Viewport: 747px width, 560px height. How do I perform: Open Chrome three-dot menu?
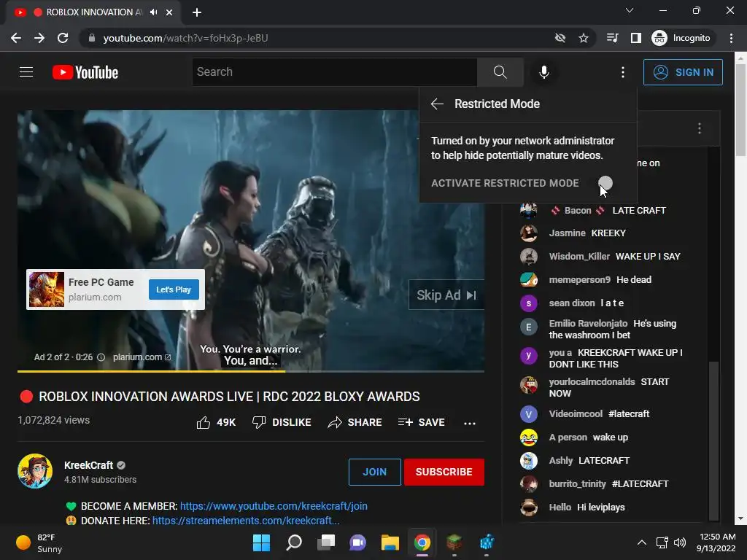tap(731, 38)
